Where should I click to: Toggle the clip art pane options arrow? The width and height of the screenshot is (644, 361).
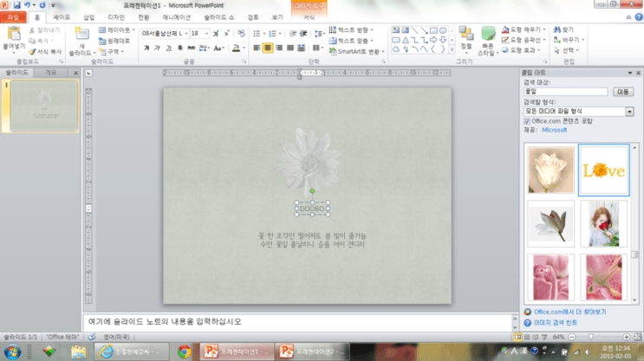(x=629, y=73)
